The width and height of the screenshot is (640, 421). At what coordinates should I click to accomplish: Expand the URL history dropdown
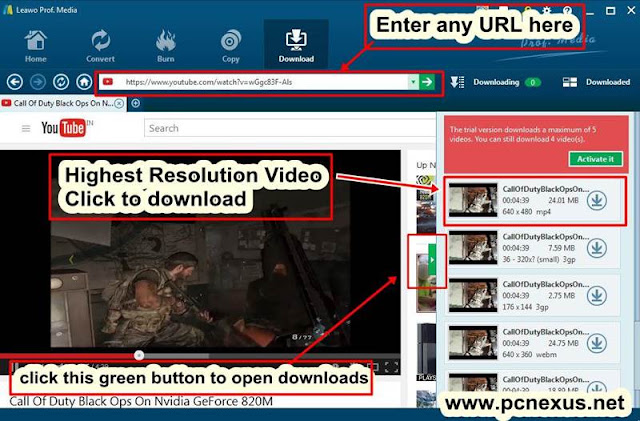coord(413,82)
